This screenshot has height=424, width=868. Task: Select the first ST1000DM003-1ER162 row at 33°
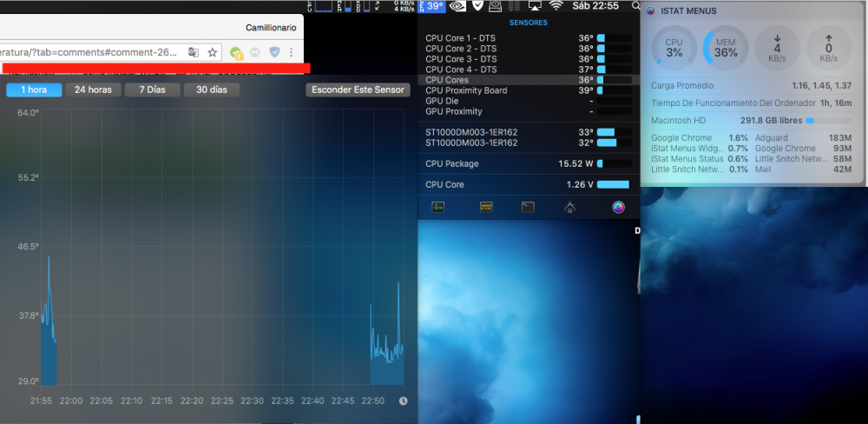(529, 132)
